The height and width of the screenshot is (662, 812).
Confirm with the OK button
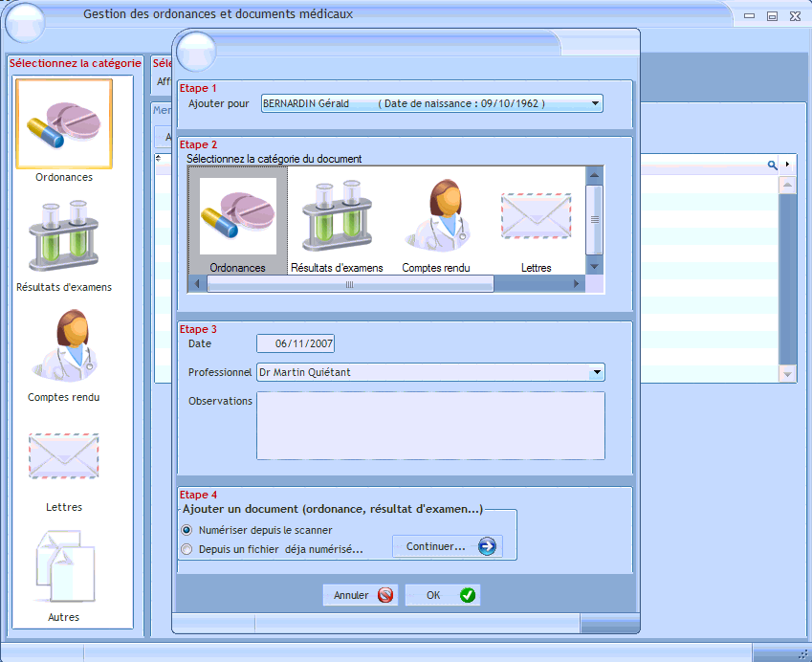coord(443,595)
